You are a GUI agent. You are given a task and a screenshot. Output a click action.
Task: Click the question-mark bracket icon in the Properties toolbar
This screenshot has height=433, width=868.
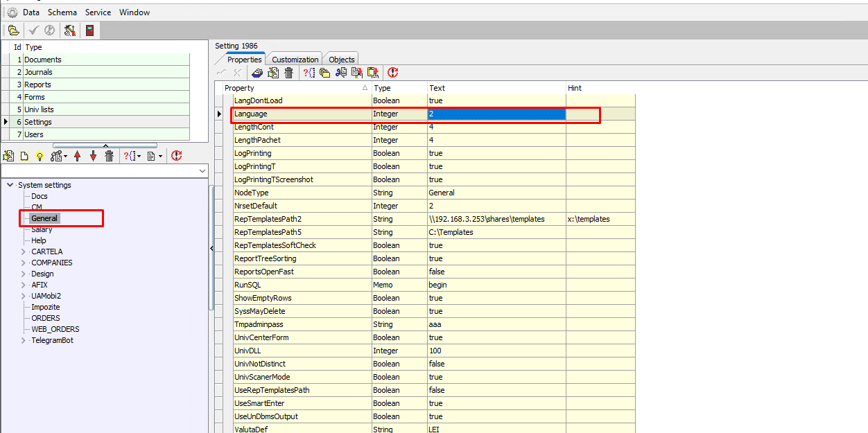[309, 73]
